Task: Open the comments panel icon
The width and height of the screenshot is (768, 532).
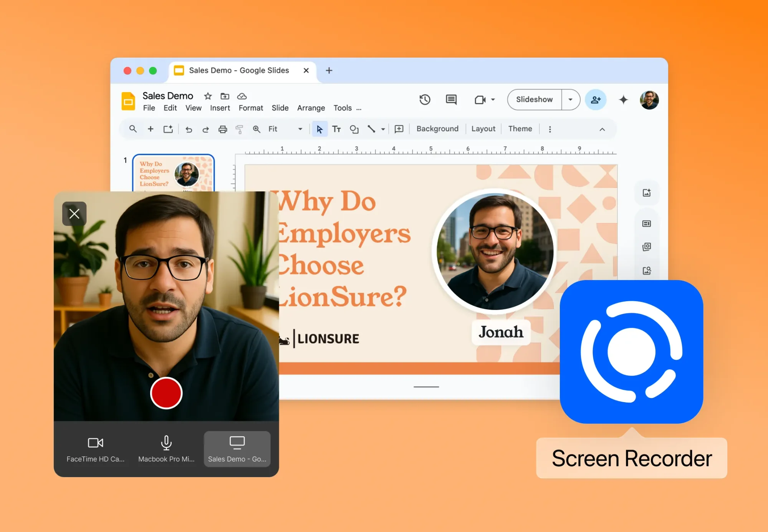Action: click(451, 100)
